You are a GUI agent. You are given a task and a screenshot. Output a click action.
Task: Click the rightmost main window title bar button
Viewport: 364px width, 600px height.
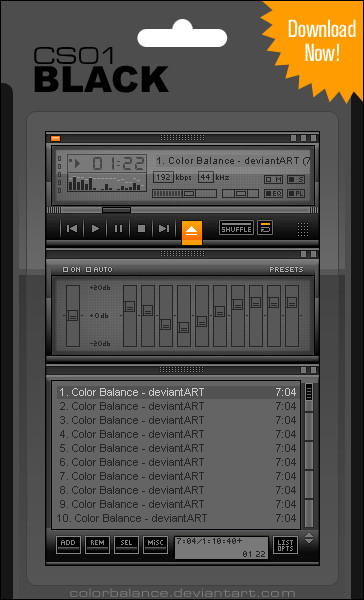coord(313,138)
